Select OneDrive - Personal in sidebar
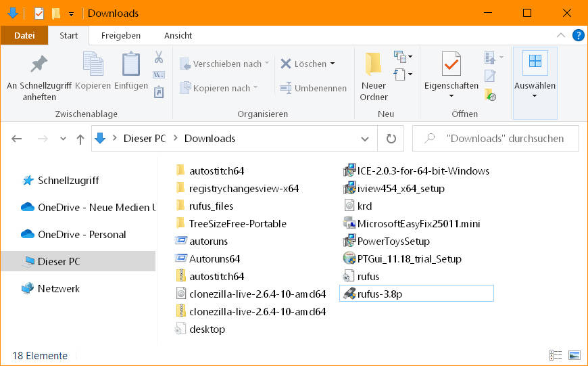588x366 pixels. coord(74,234)
